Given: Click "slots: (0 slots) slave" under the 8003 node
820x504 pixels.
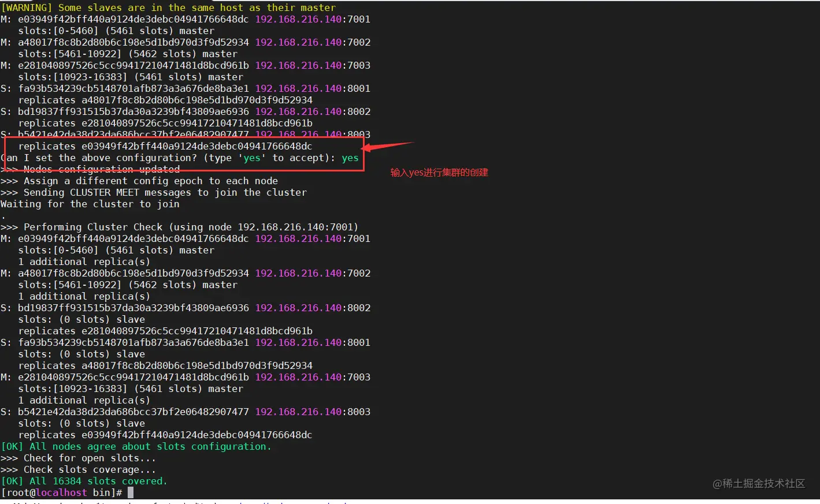Looking at the screenshot, I should (81, 423).
